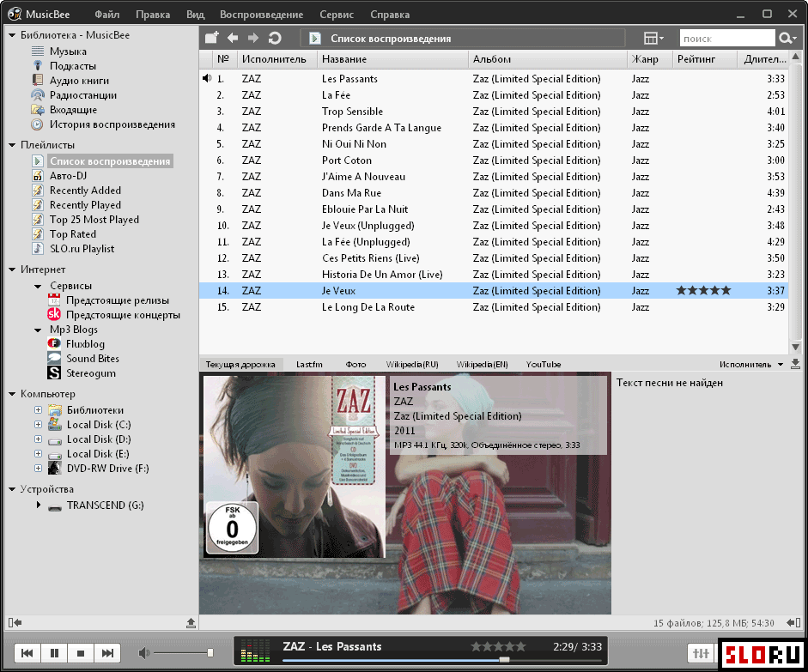Go forward with the right arrow

tap(253, 38)
